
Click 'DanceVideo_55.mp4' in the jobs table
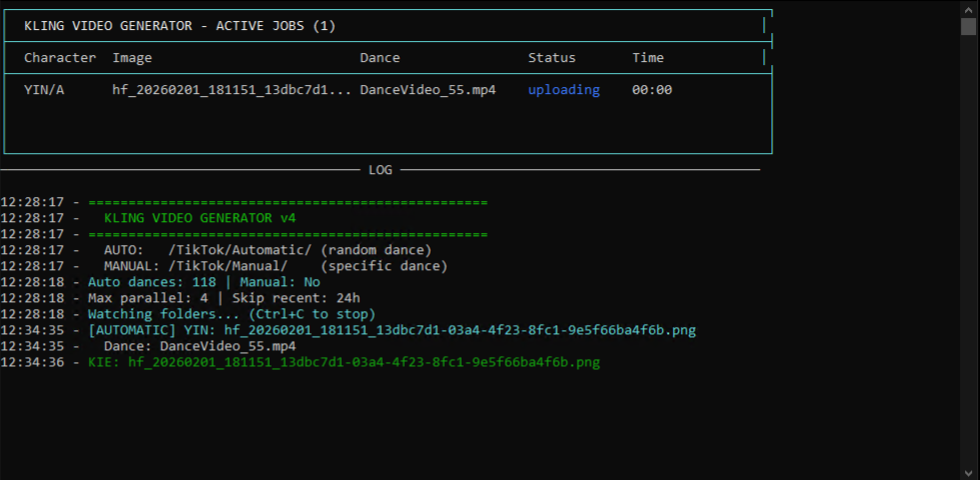point(428,89)
